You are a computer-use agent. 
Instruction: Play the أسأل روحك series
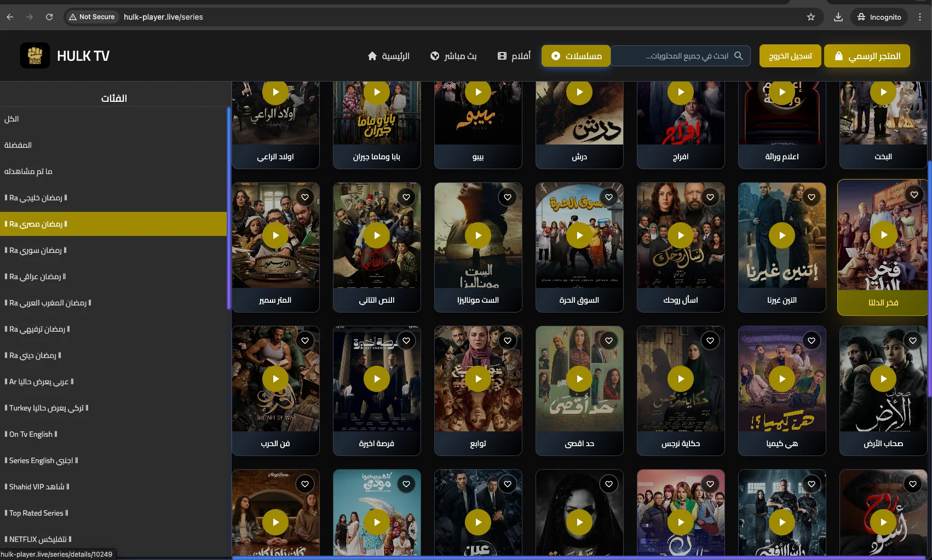[x=681, y=235]
